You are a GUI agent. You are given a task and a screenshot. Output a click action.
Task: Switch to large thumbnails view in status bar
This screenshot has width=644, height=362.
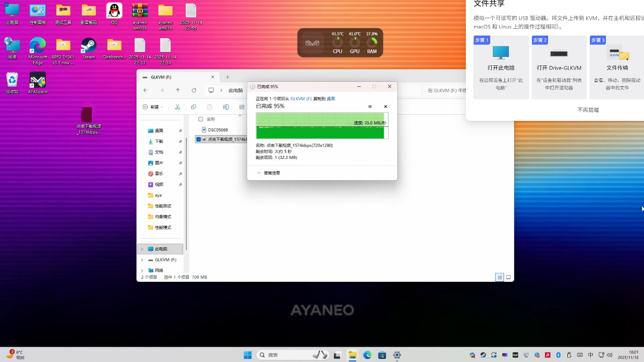point(509,277)
